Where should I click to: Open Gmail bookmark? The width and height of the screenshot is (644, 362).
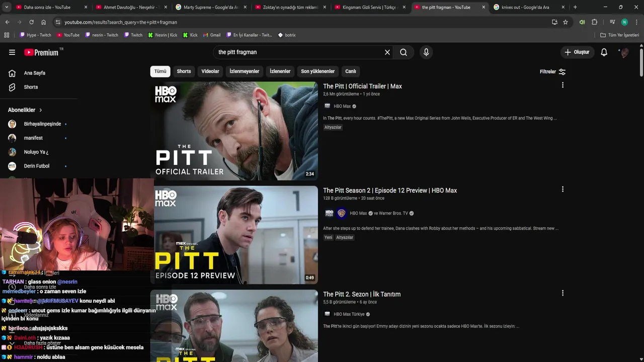(212, 35)
